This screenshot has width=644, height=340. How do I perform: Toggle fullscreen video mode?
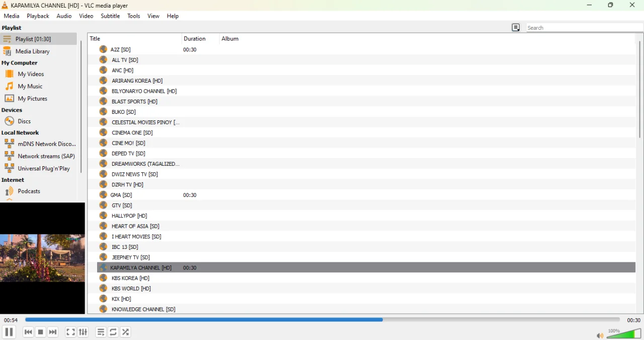(x=70, y=332)
